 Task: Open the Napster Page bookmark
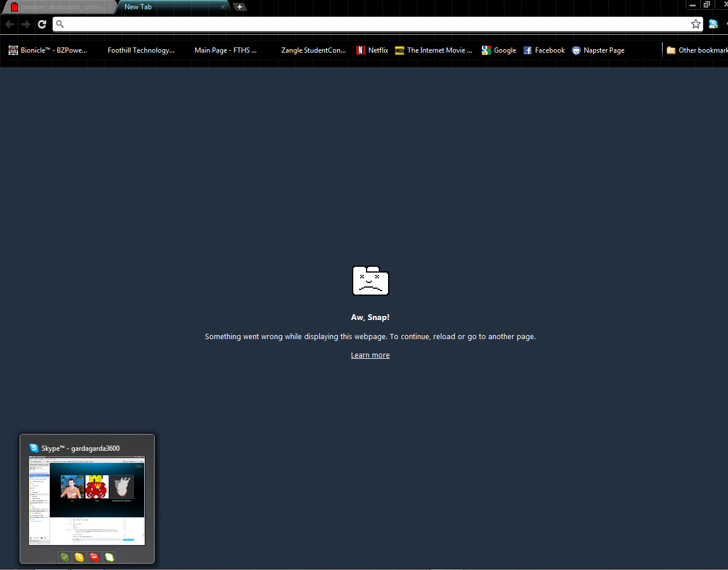598,50
